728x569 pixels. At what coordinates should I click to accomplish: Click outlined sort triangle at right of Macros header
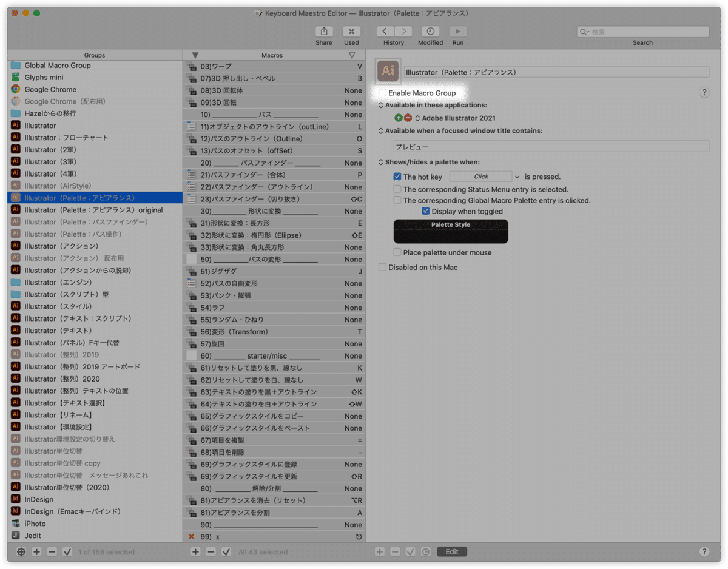[x=352, y=55]
